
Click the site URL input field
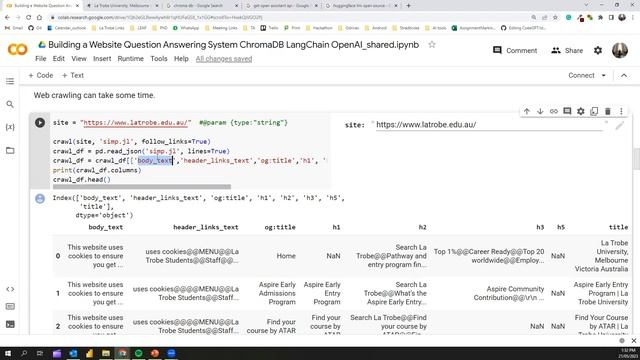pyautogui.click(x=489, y=125)
